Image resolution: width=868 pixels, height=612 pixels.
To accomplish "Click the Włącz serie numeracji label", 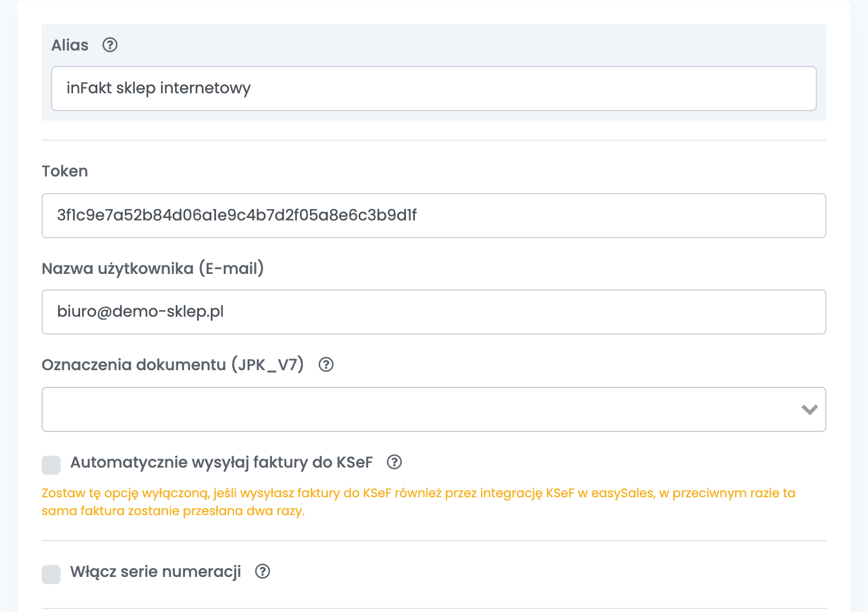I will [x=156, y=572].
